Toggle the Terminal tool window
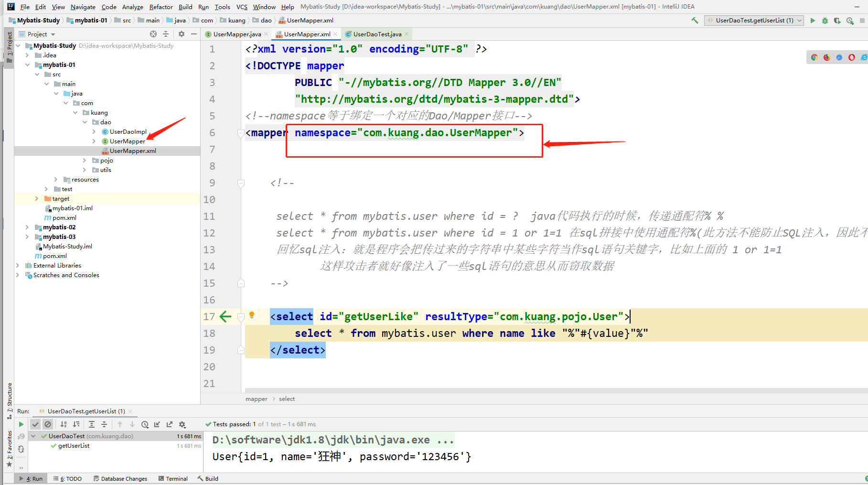This screenshot has width=868, height=485. 173,479
